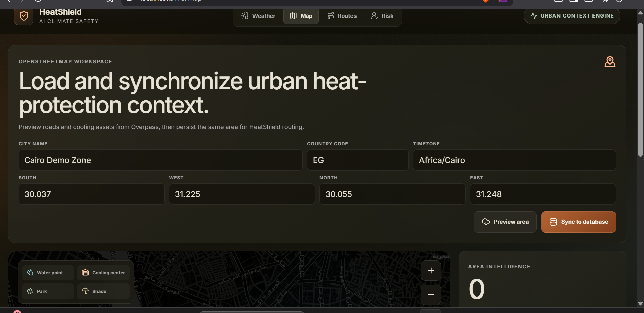644x313 pixels.
Task: Open the Risk tab
Action: [x=382, y=16]
